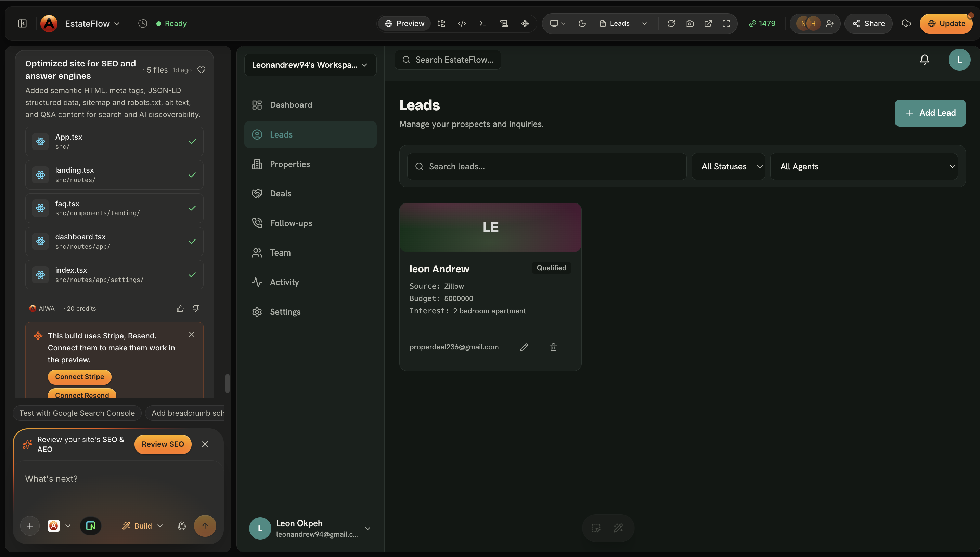Delete the leon Andrew lead
980x557 pixels.
point(554,347)
